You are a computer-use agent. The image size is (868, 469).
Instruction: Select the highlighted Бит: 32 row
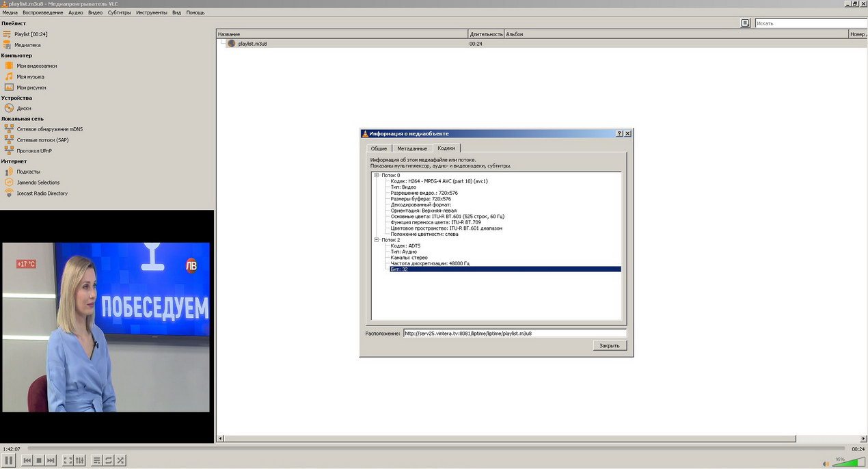(x=505, y=269)
